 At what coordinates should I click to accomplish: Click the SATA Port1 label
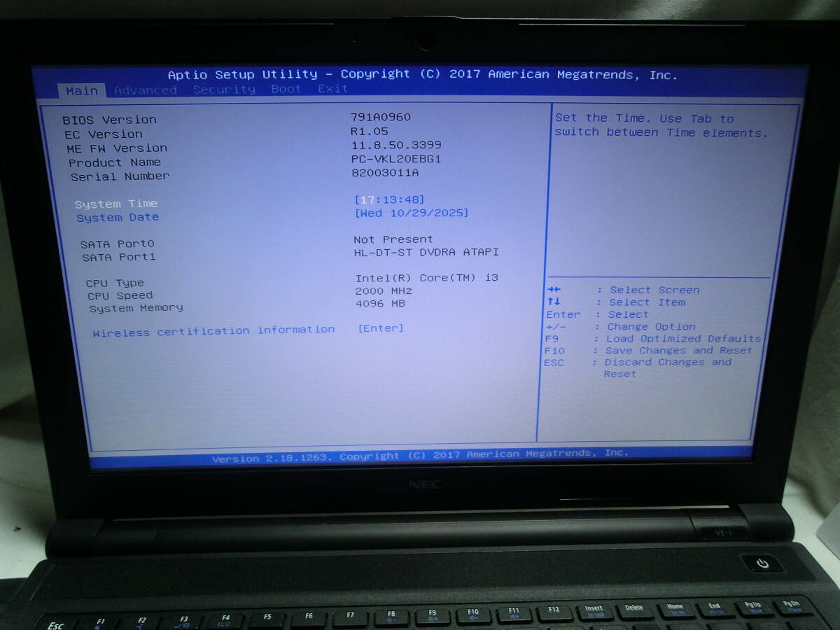coord(119,258)
